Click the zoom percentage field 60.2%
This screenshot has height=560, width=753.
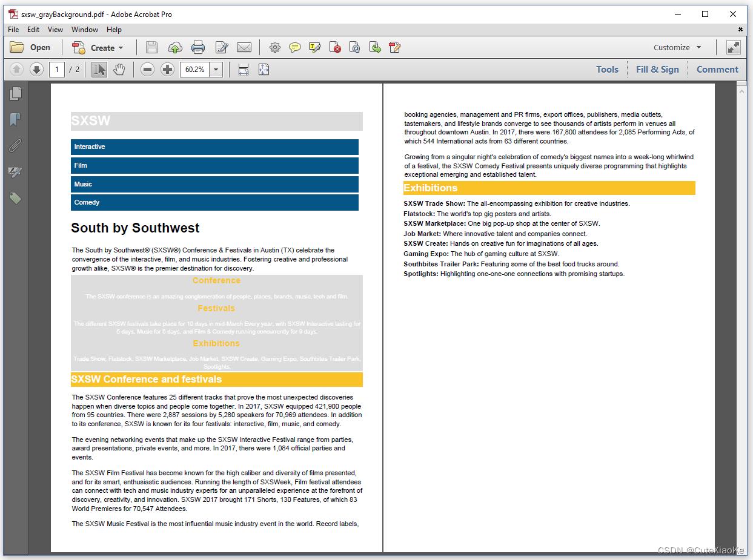pyautogui.click(x=194, y=69)
